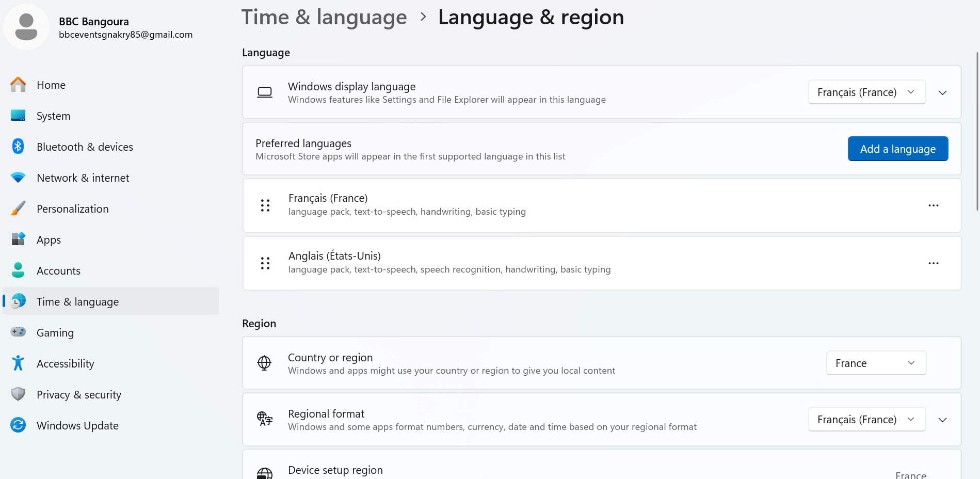The width and height of the screenshot is (980, 479).
Task: Open Country or region dropdown
Action: point(876,363)
